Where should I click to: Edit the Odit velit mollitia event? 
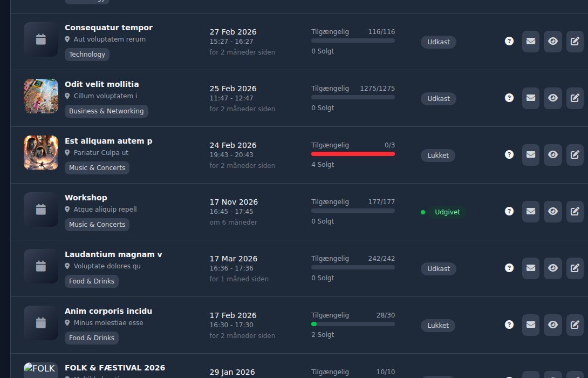click(x=575, y=98)
